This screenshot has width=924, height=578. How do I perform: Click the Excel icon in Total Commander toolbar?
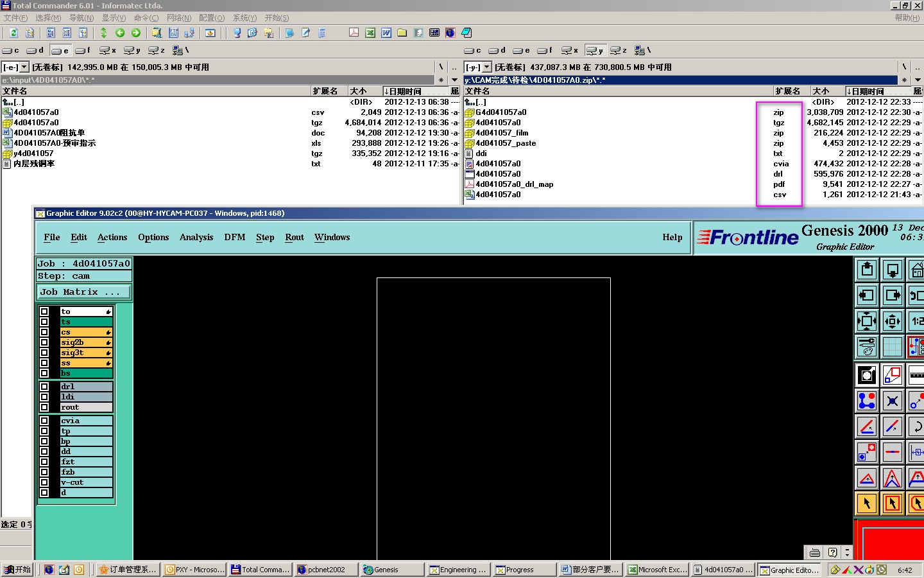click(x=370, y=33)
